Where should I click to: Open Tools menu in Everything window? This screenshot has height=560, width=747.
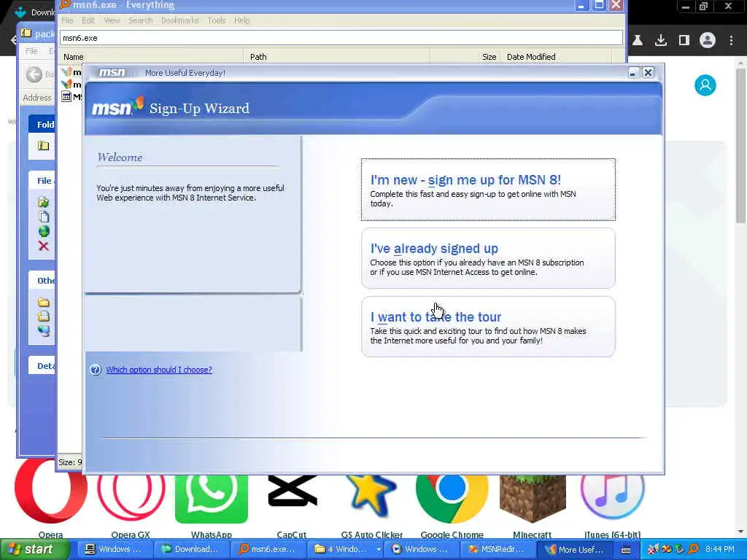[216, 20]
